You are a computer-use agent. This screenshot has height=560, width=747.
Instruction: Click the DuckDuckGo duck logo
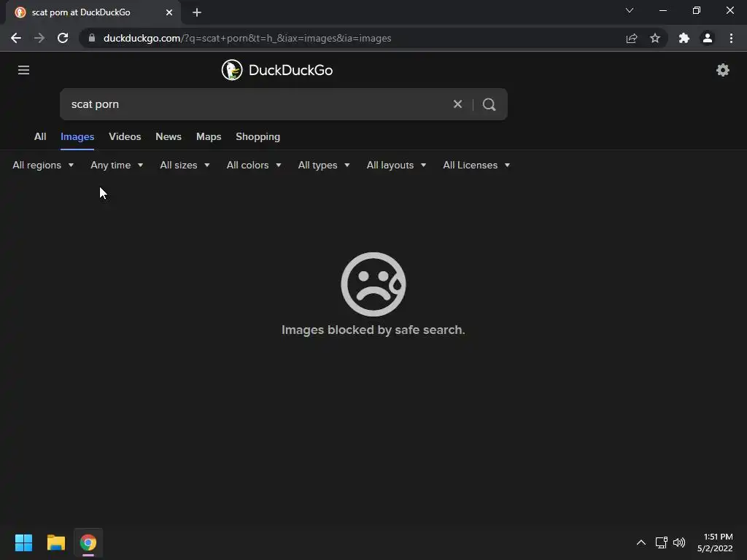point(232,70)
